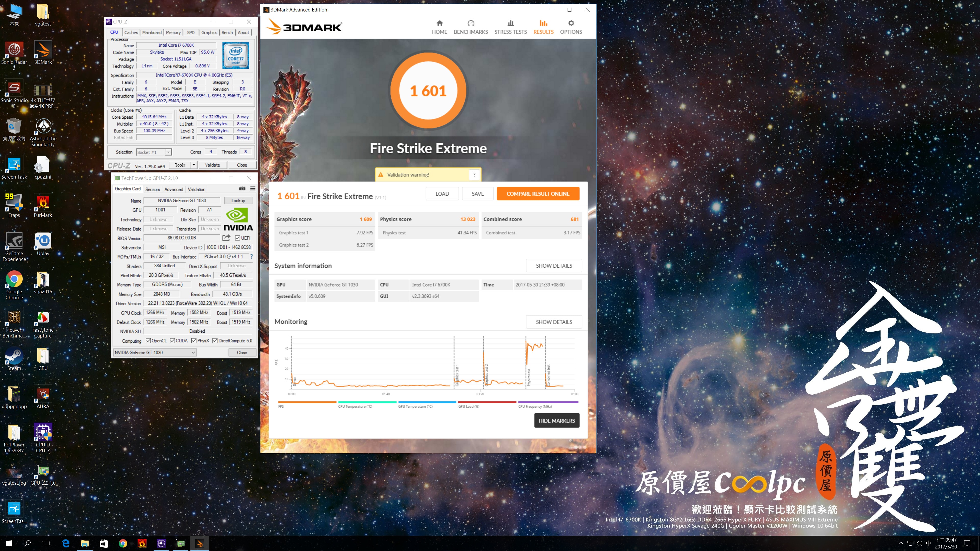This screenshot has width=980, height=551.
Task: Select CPU Frequency purple legend bar
Action: click(548, 402)
